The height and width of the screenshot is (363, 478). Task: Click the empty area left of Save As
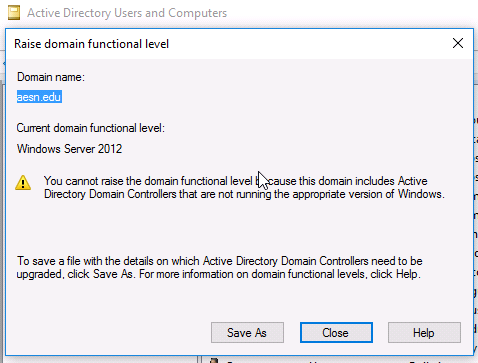(110, 332)
